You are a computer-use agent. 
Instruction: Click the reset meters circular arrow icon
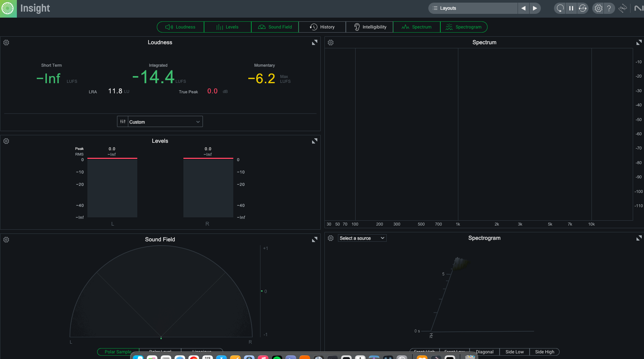point(560,8)
